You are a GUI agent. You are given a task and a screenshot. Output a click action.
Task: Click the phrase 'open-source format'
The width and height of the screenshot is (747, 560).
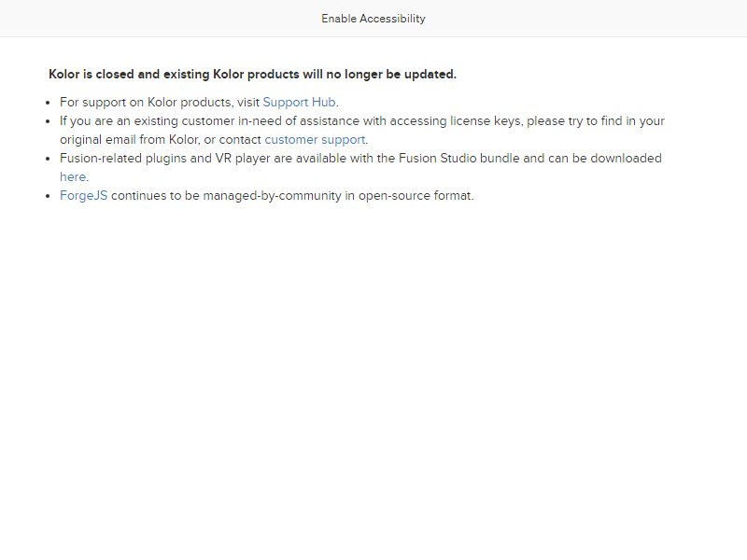(x=415, y=196)
